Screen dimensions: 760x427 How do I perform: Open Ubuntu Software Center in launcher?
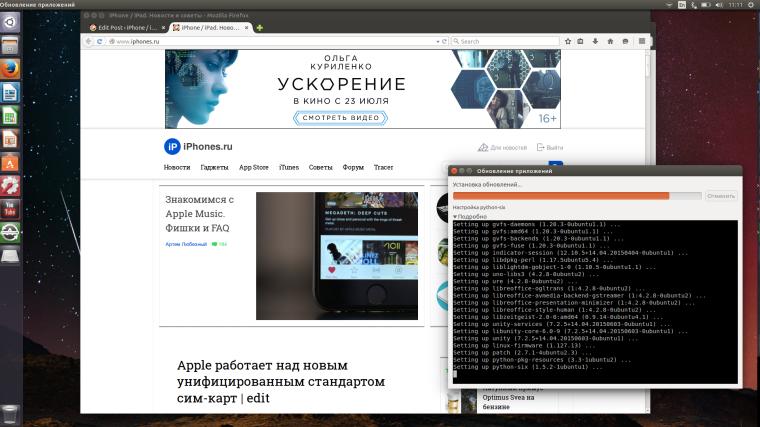[10, 163]
